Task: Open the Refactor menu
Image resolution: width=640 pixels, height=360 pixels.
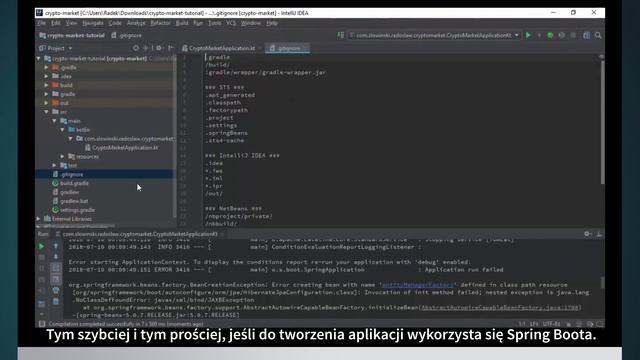Action: click(x=160, y=23)
